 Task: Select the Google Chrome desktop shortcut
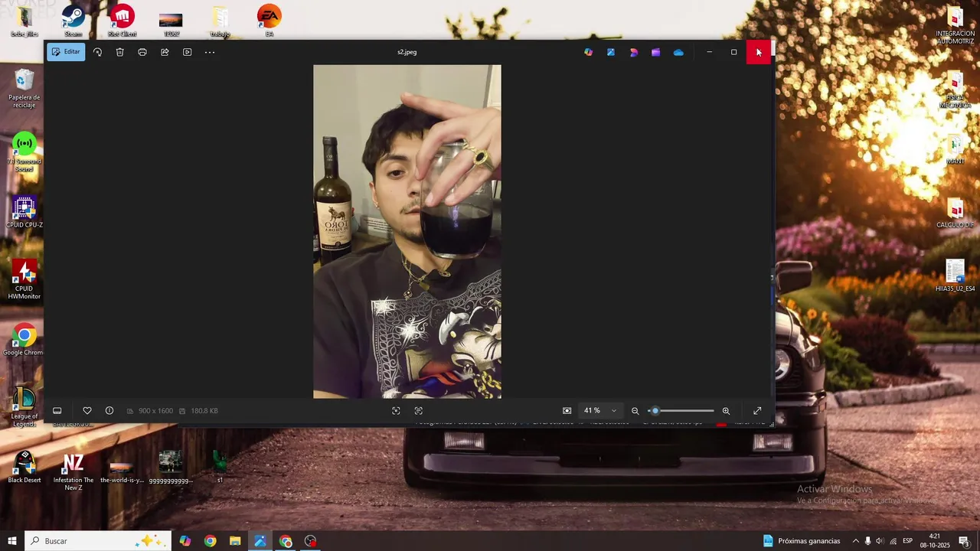pos(24,339)
